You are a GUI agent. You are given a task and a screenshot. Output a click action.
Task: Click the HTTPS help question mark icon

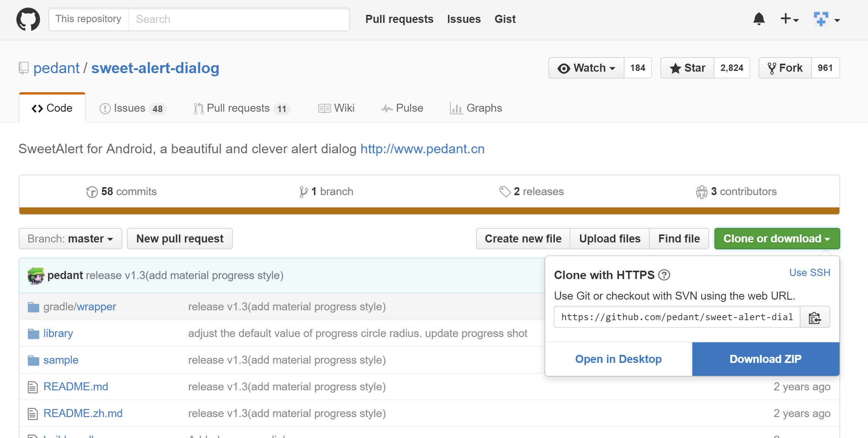click(x=664, y=275)
